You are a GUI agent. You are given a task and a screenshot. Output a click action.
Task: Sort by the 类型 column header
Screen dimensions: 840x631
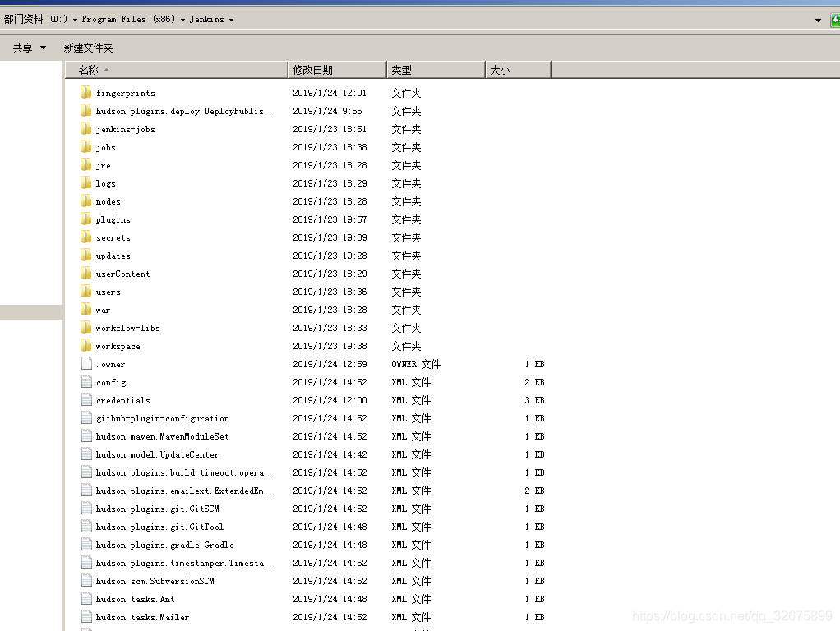click(436, 70)
